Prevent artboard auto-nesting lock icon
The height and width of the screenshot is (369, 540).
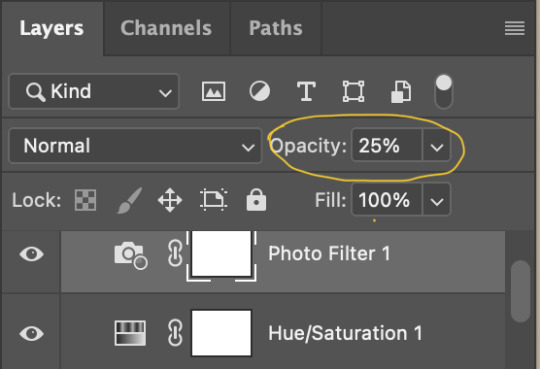pyautogui.click(x=213, y=200)
